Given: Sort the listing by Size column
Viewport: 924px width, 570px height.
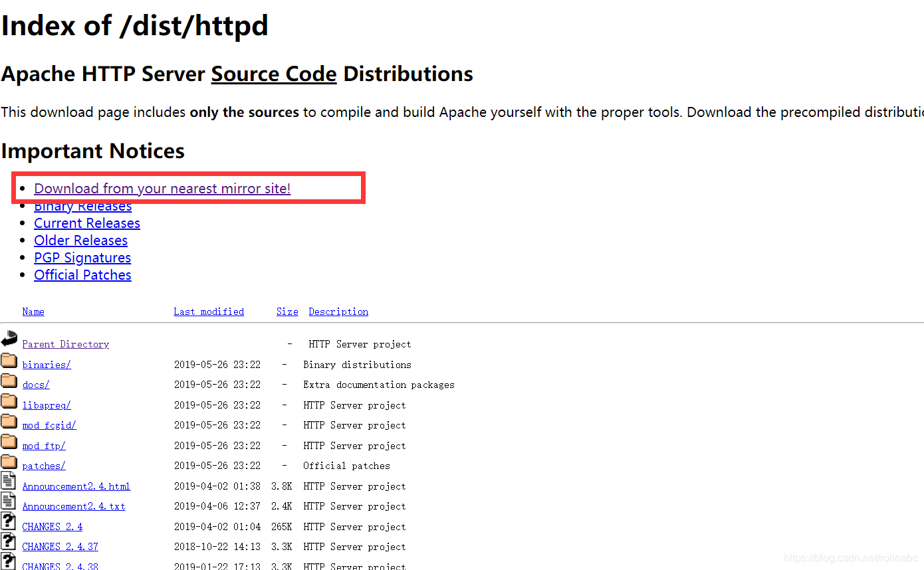Looking at the screenshot, I should point(287,312).
